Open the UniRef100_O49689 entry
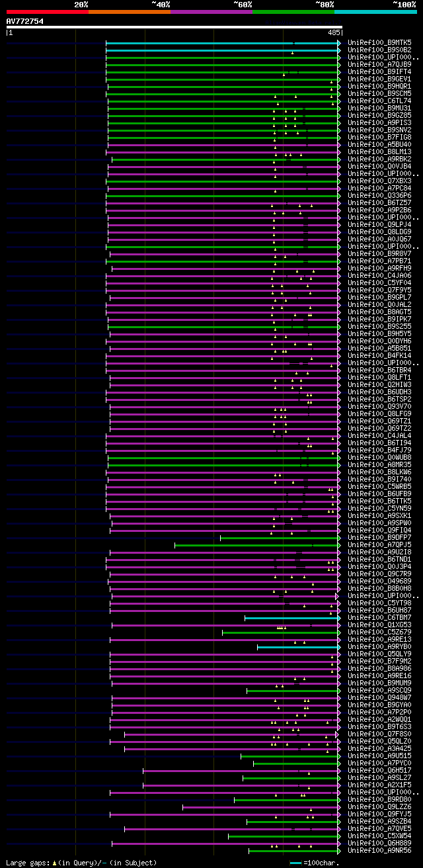The image size is (423, 868). tap(379, 581)
